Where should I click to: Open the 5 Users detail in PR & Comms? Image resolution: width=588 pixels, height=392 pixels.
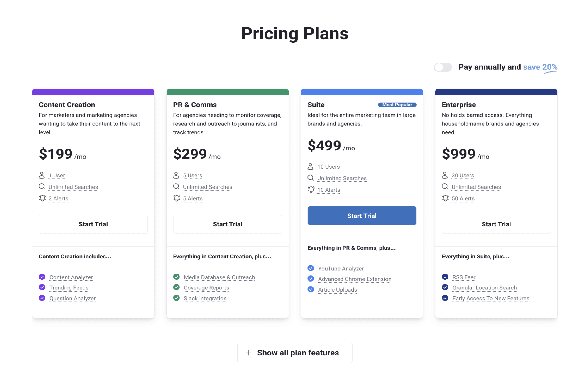click(193, 175)
